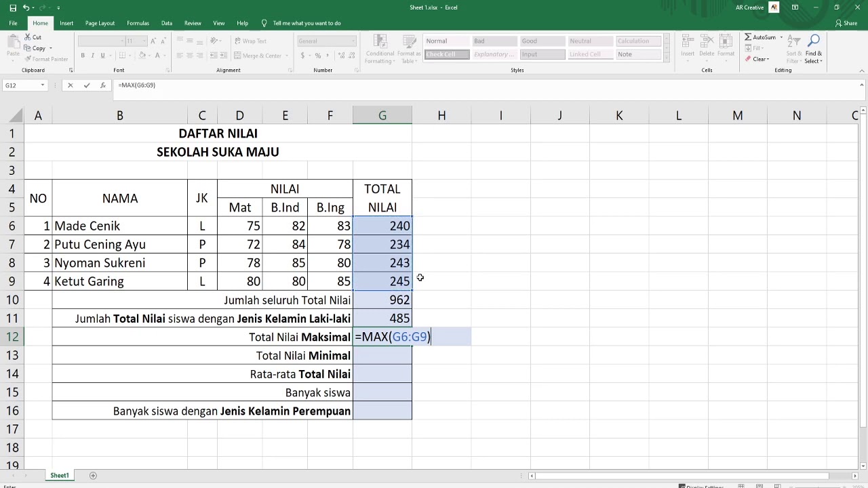Click the Format Painter tool
This screenshot has height=488, width=868.
(x=46, y=59)
